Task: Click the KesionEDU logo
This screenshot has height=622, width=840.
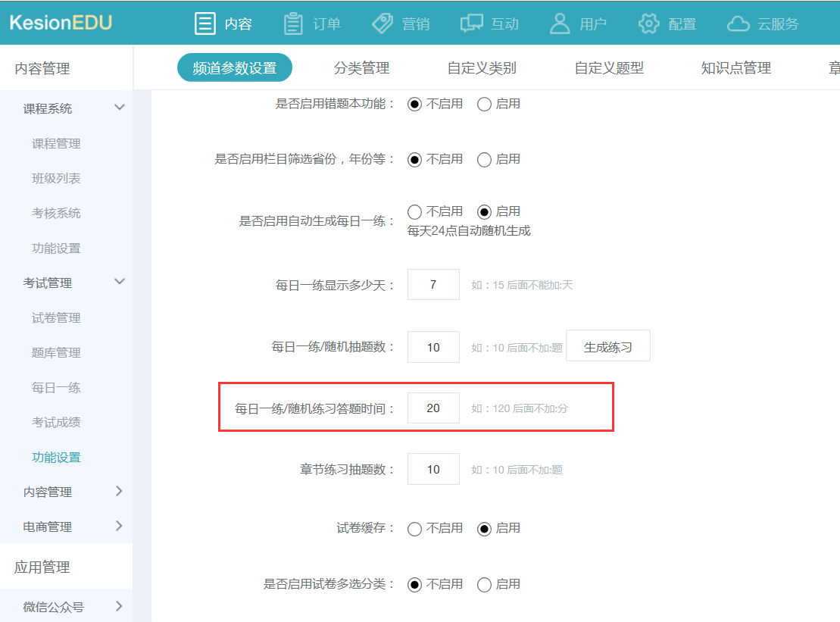Action: coord(61,23)
